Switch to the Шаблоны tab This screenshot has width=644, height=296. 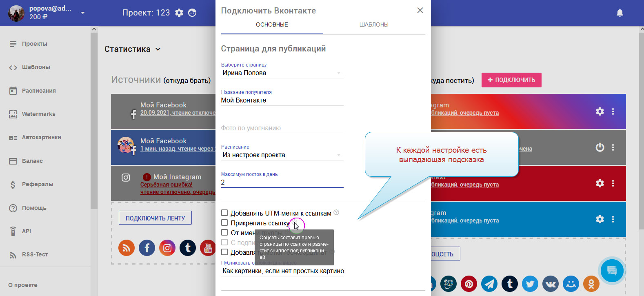pos(373,25)
